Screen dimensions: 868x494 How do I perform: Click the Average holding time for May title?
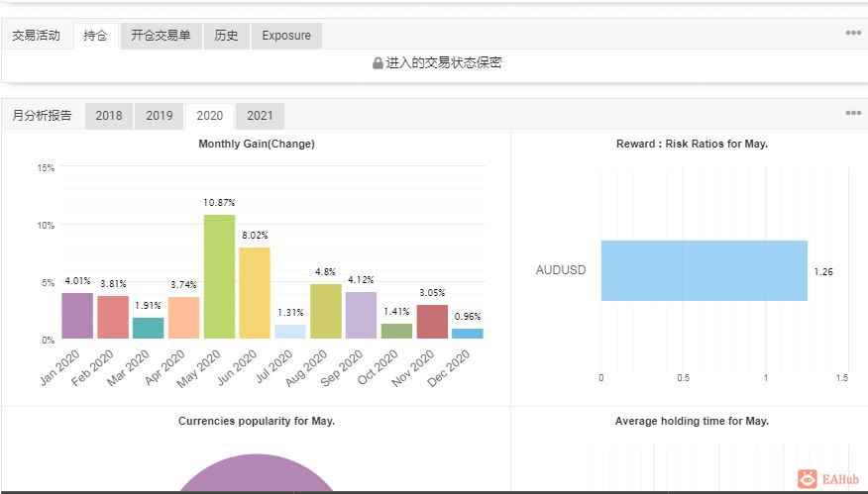coord(692,421)
